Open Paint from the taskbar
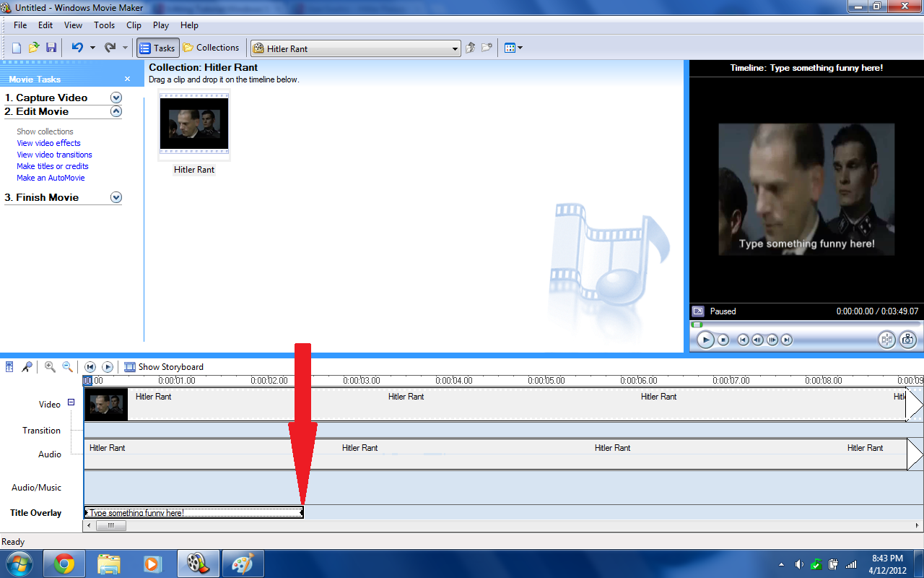The width and height of the screenshot is (924, 578). pyautogui.click(x=243, y=564)
